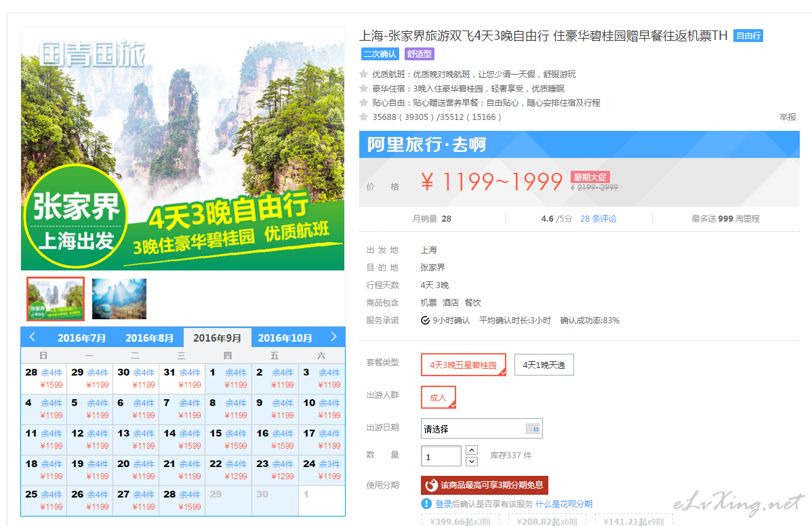The image size is (812, 526).
Task: Click the blue info icon beside login notice
Action: (x=426, y=504)
